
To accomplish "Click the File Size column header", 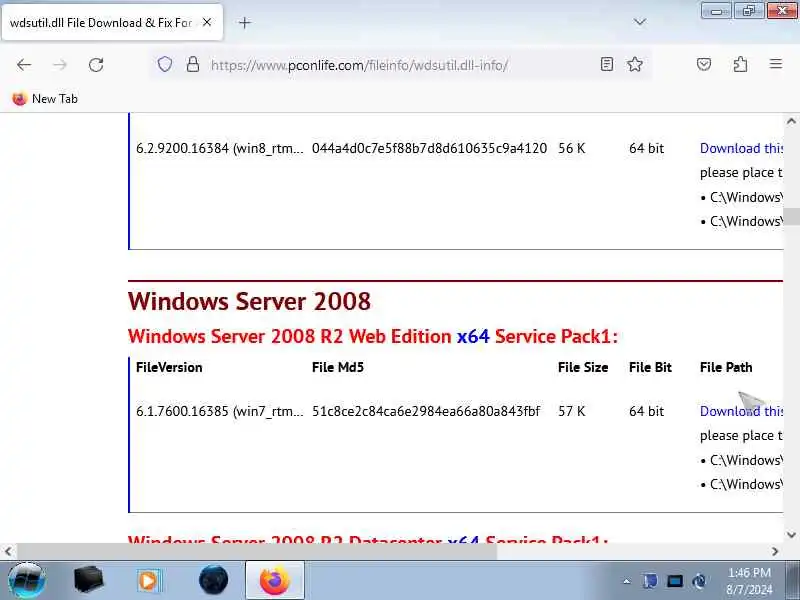I will tap(583, 367).
